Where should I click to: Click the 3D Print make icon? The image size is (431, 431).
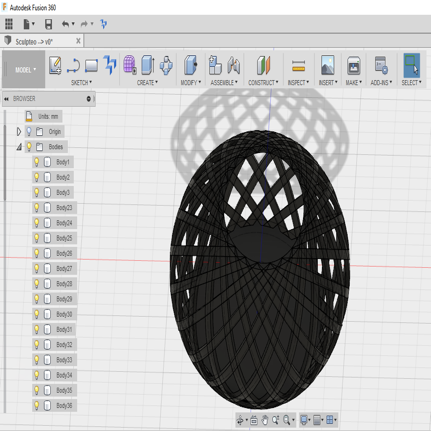coord(353,65)
